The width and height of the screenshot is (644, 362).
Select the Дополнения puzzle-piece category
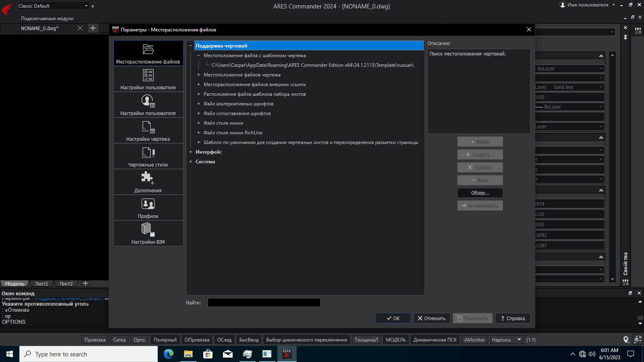point(148,182)
